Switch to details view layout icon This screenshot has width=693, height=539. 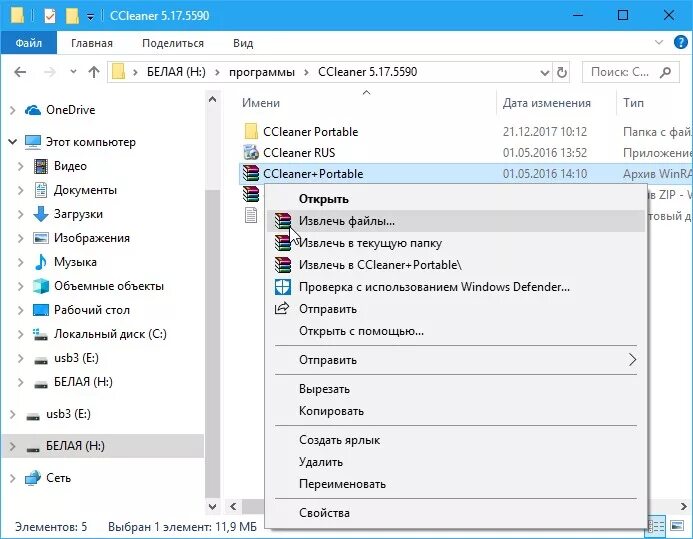coord(656,526)
